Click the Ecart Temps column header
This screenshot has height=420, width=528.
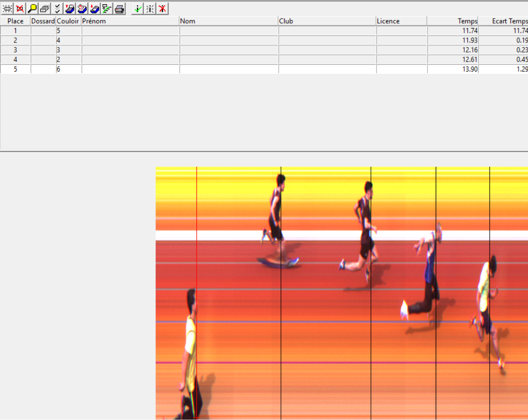coord(503,21)
